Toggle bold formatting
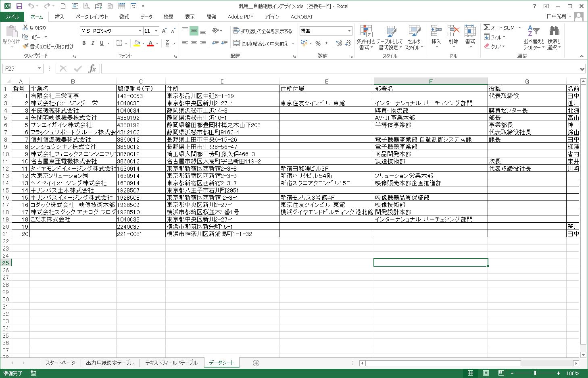Viewport: 588px width, 378px height. tap(84, 43)
